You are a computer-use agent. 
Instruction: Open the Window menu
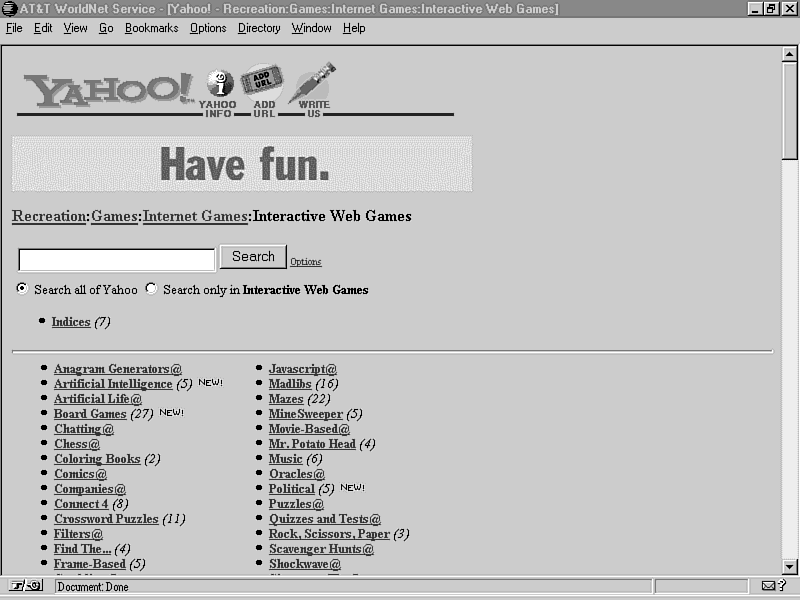(312, 28)
